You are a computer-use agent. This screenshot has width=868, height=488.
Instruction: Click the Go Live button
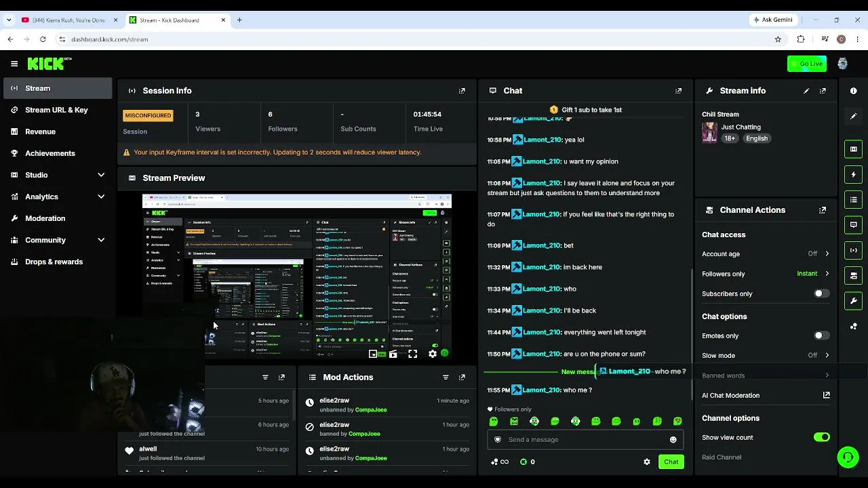pos(807,64)
